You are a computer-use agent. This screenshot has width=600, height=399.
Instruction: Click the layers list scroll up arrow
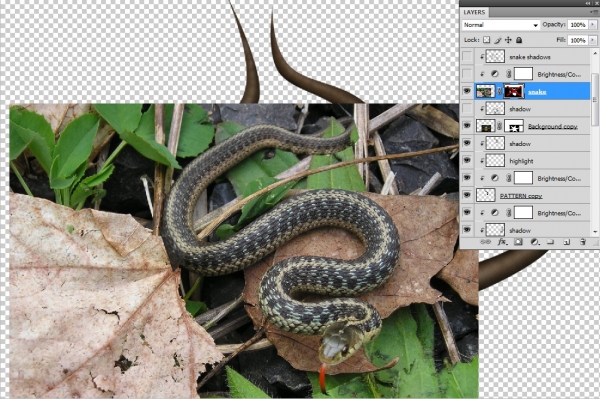pos(595,52)
